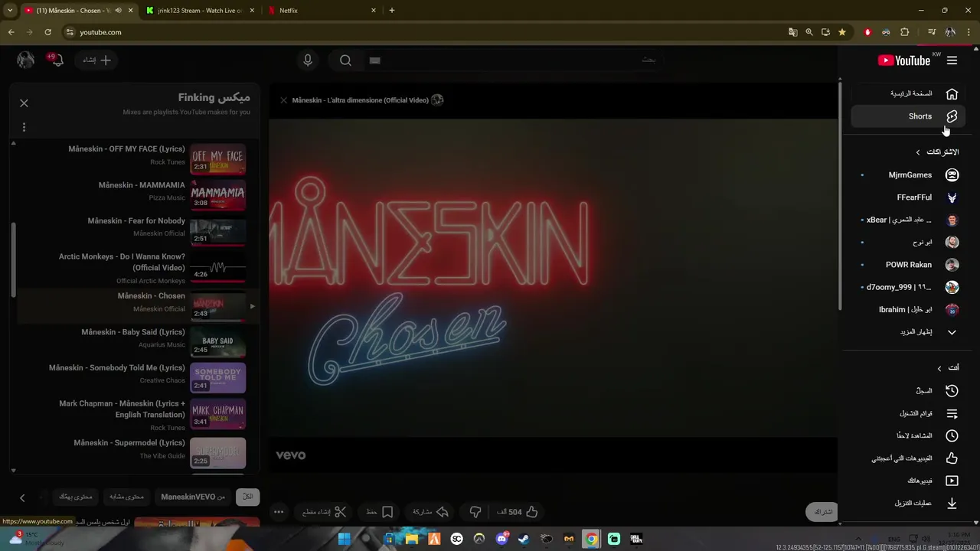Viewport: 980px width, 551px height.
Task: Switch to jrink123 Stream browser tab
Action: click(x=199, y=11)
